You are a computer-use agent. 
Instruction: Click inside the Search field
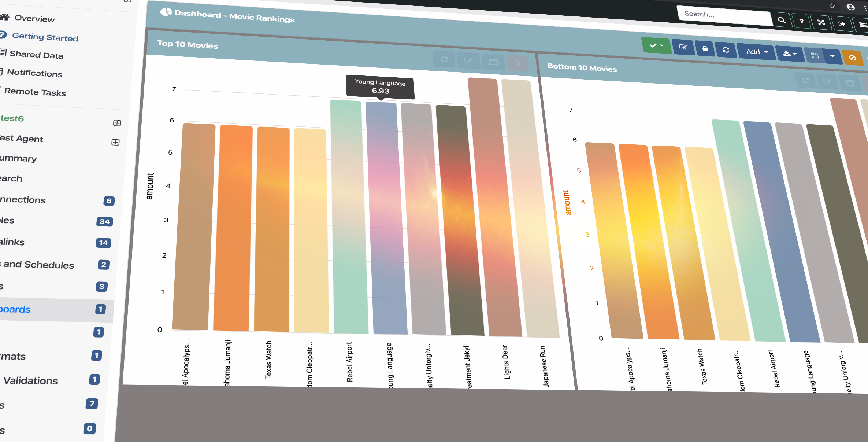[724, 14]
